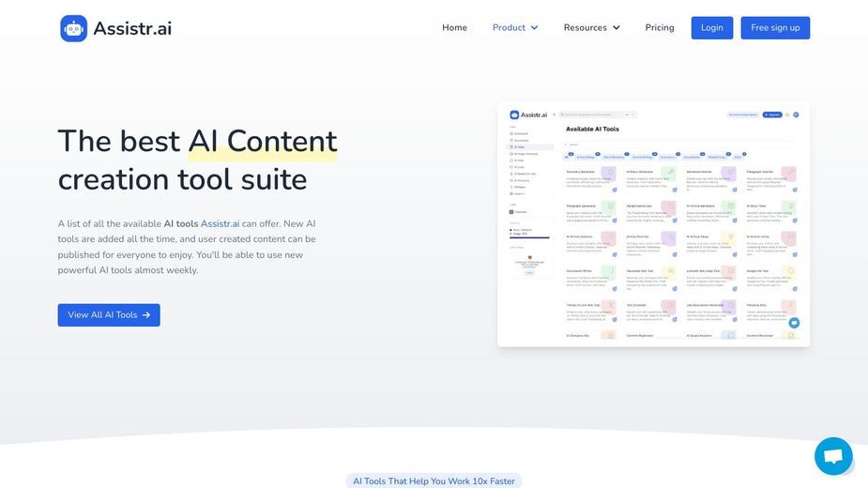
Task: Expand the chevron next to Product
Action: pos(534,28)
